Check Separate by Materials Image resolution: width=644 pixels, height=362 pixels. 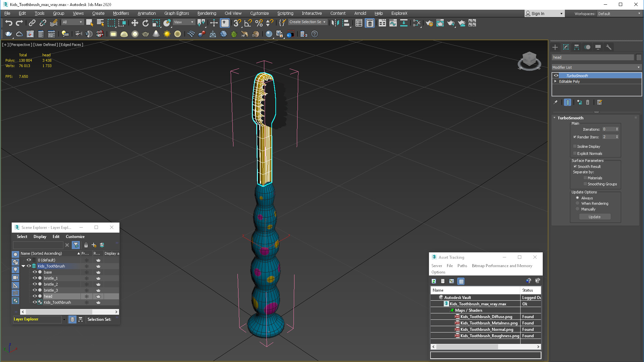[x=585, y=178]
